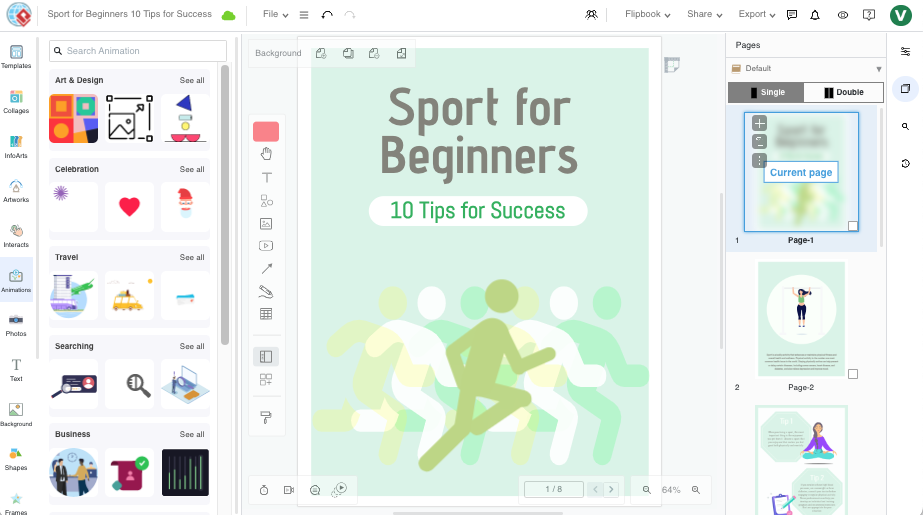Viewport: 923px width, 515px height.
Task: Insert table using the grid tool
Action: click(266, 314)
